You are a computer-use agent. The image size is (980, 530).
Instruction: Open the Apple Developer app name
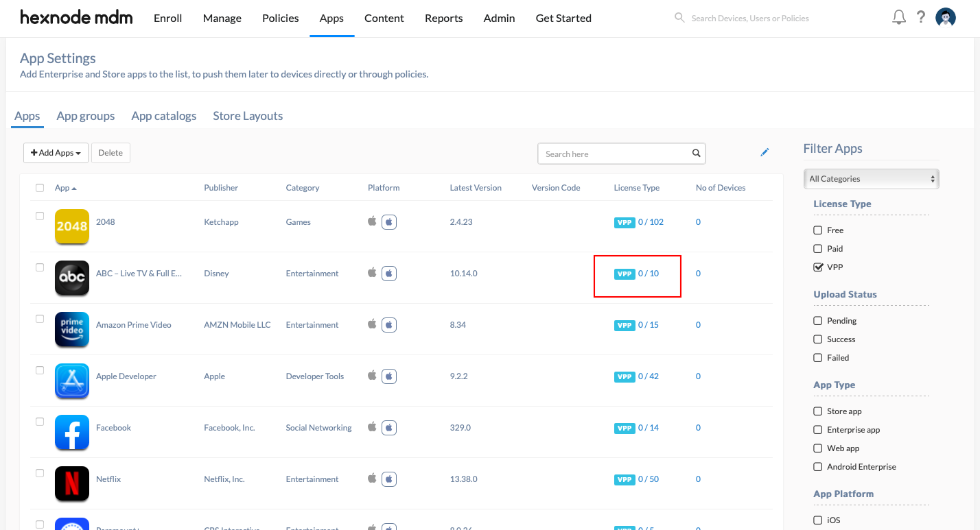pyautogui.click(x=126, y=376)
